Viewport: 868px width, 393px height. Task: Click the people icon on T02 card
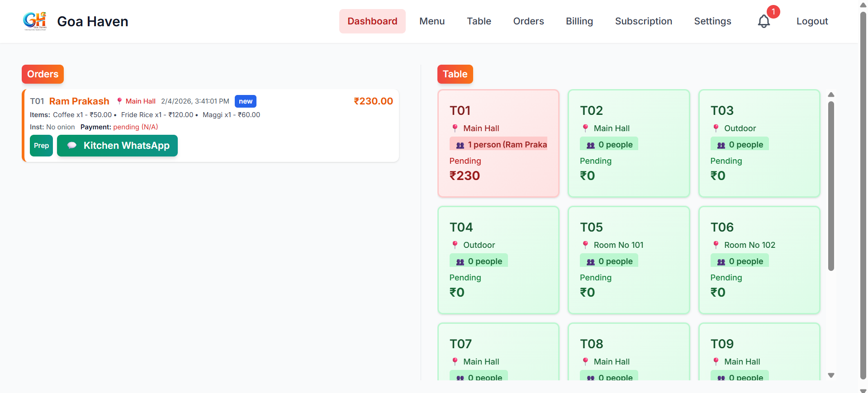[591, 145]
